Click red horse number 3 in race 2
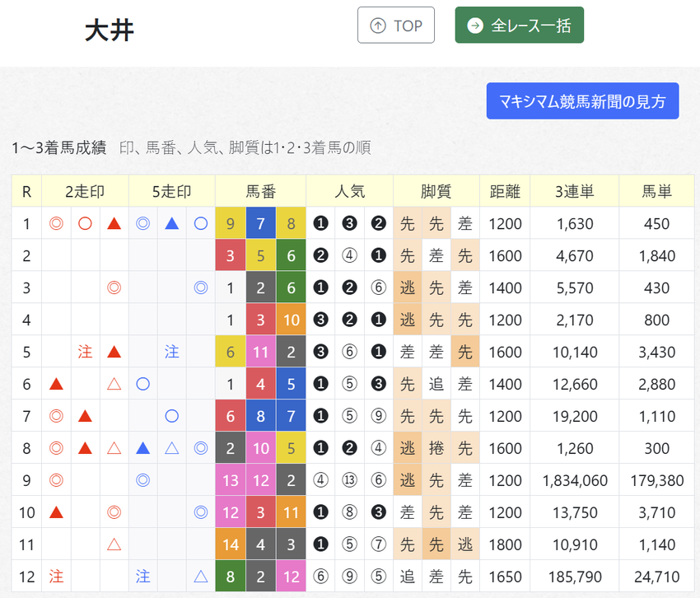700x598 pixels. pyautogui.click(x=231, y=255)
